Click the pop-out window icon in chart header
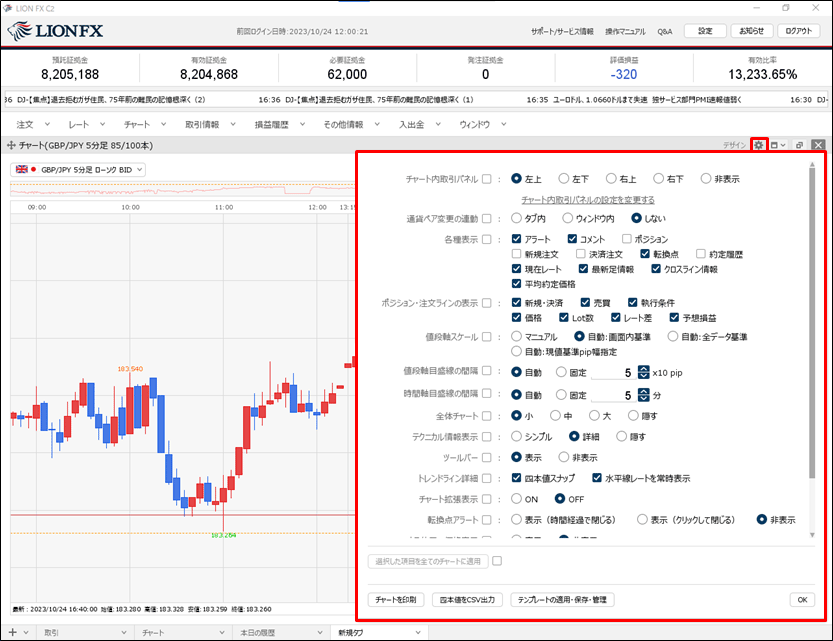Screen dimensions: 833x641 pos(799,145)
